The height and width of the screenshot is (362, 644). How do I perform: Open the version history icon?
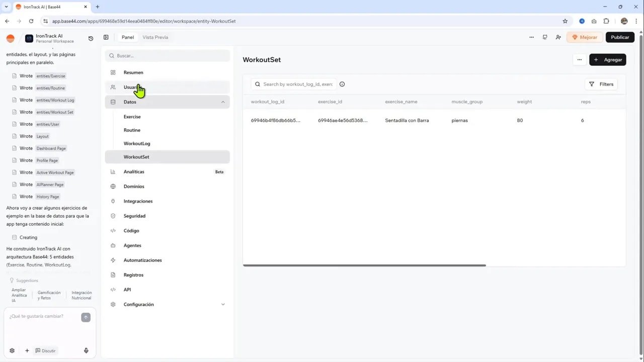(91, 38)
